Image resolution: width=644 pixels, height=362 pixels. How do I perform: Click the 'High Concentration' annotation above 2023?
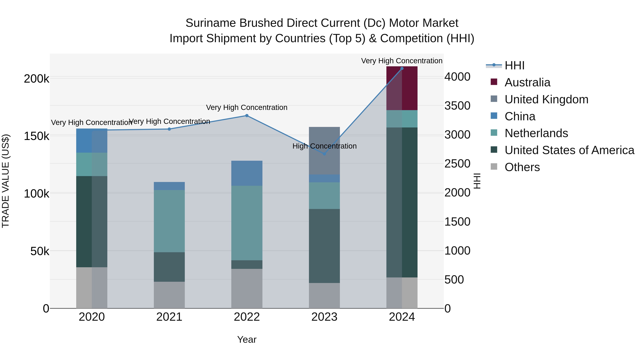tap(325, 146)
